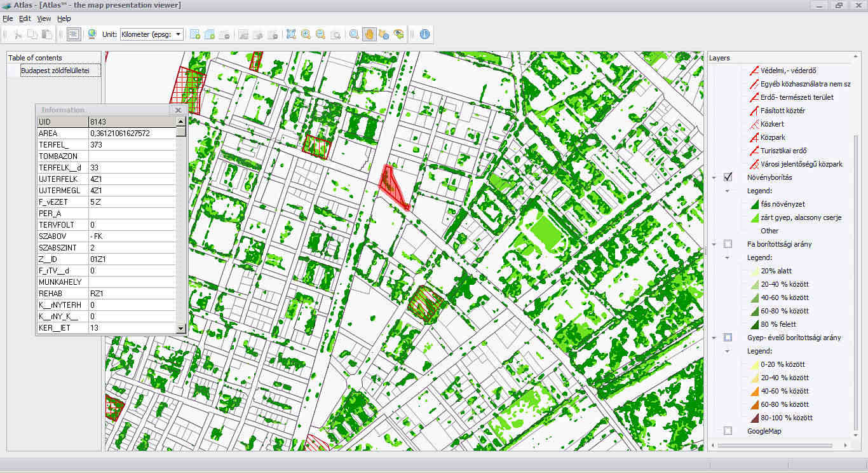
Task: Click the zárt gyep light green swatch
Action: coord(754,217)
